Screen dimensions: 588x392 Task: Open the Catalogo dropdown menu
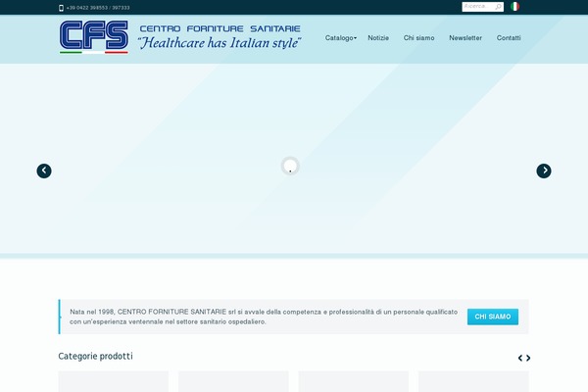point(340,38)
